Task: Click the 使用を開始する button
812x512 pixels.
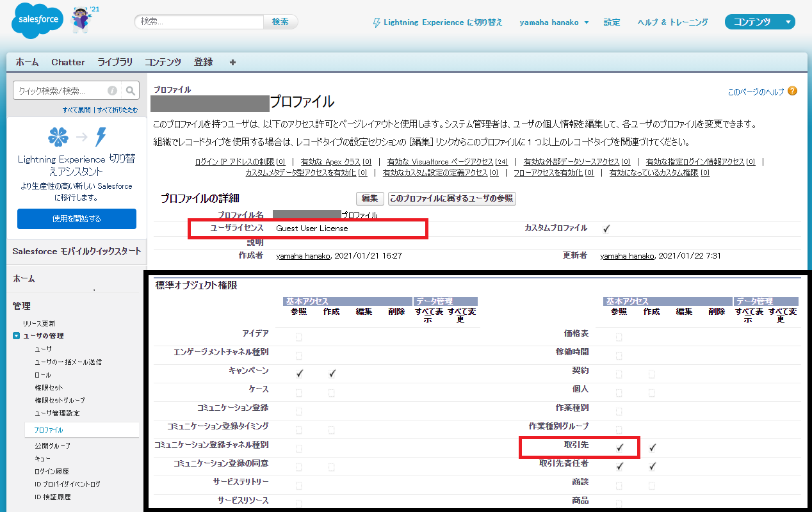Action: pyautogui.click(x=77, y=219)
